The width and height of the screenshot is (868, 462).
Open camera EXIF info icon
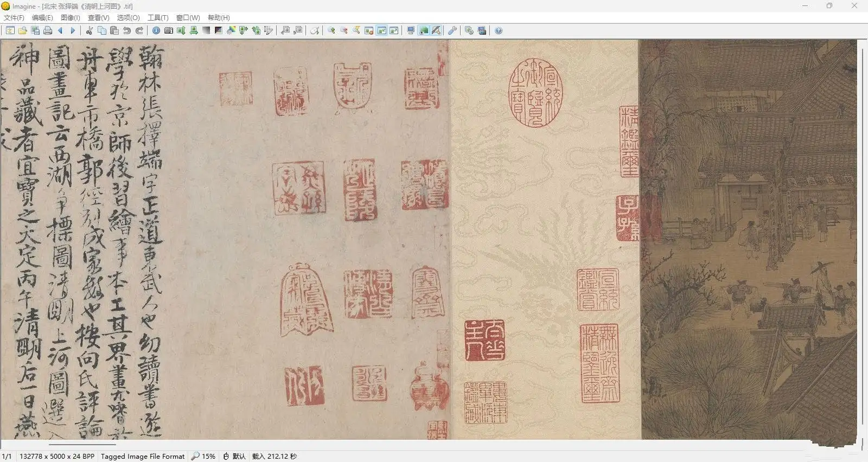[169, 30]
